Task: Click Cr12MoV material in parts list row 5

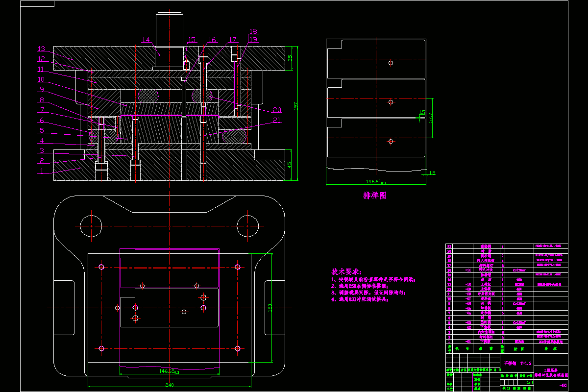Action: coord(519,322)
